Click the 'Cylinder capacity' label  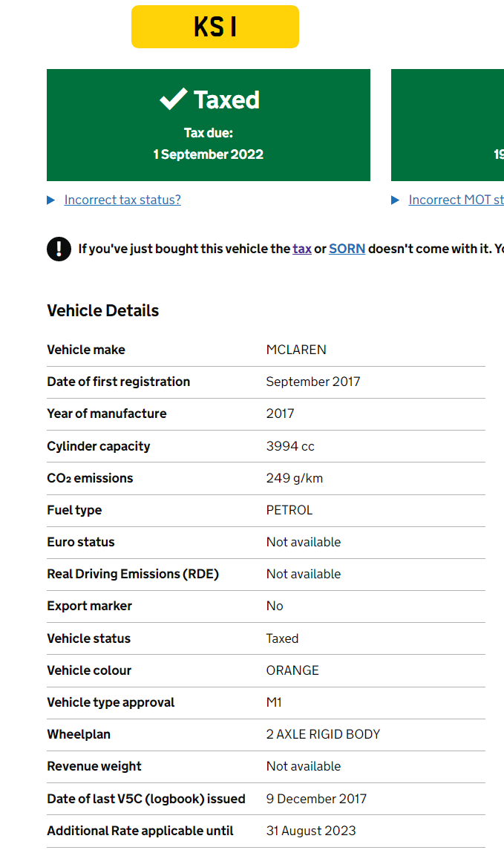99,446
